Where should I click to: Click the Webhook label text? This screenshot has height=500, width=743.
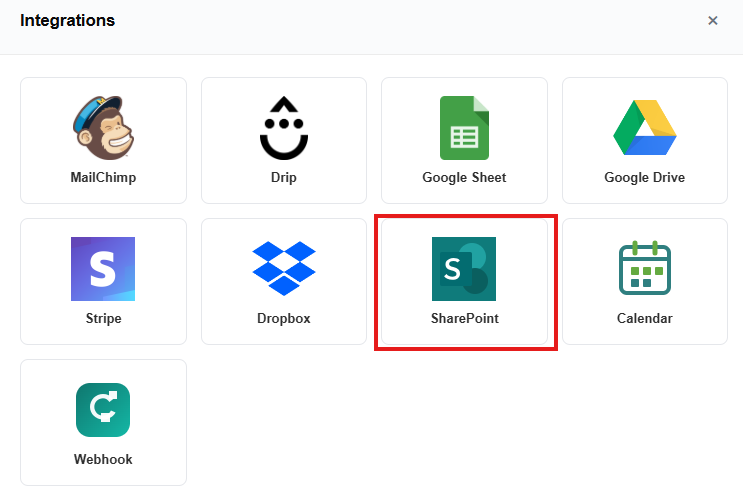pyautogui.click(x=103, y=459)
